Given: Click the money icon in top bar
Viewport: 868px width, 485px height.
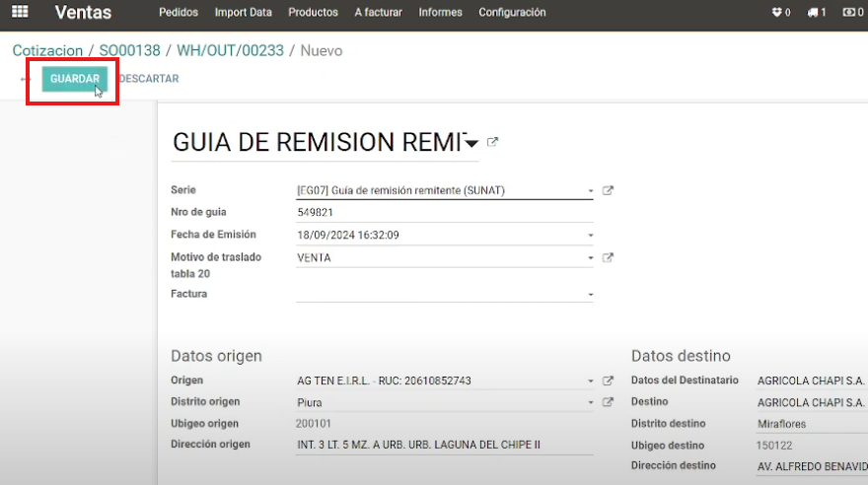Looking at the screenshot, I should (x=852, y=13).
